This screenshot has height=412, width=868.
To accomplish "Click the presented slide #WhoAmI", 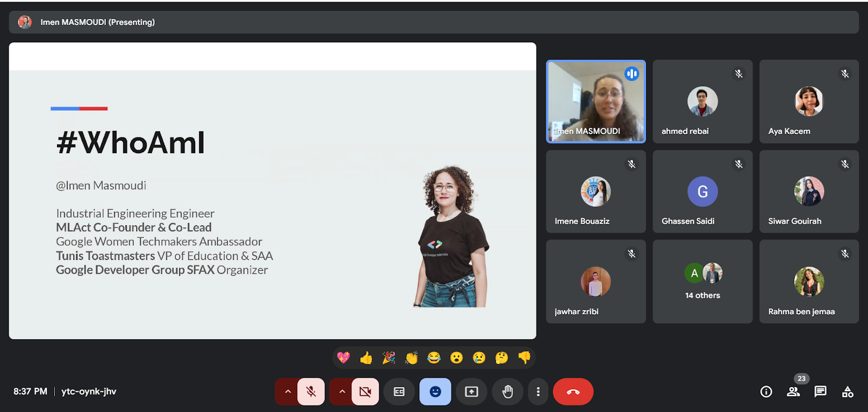I will click(x=272, y=191).
